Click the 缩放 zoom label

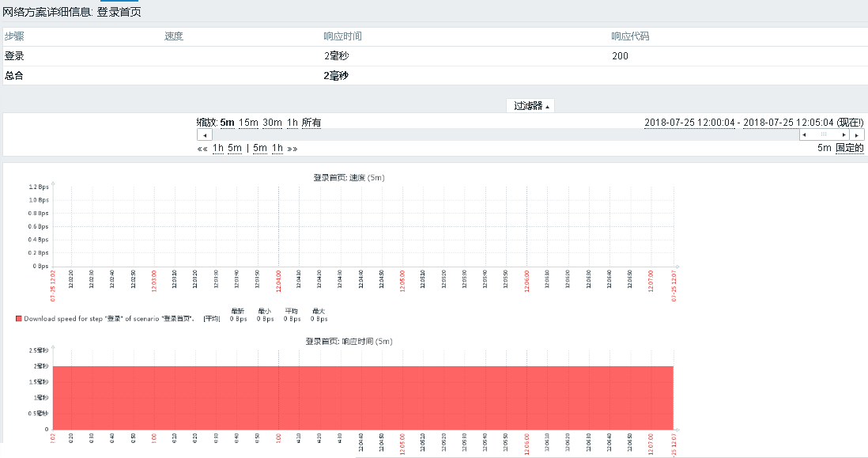(208, 123)
